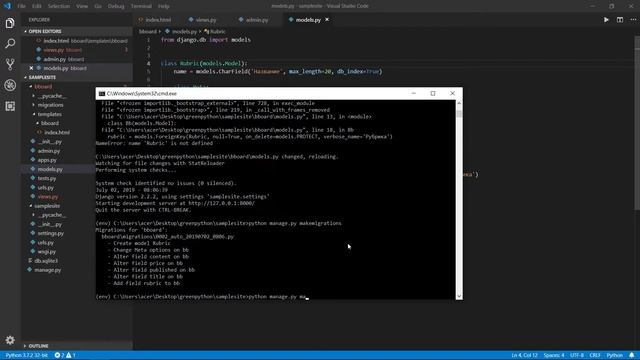
Task: Open the Edit menu
Action: click(x=37, y=6)
